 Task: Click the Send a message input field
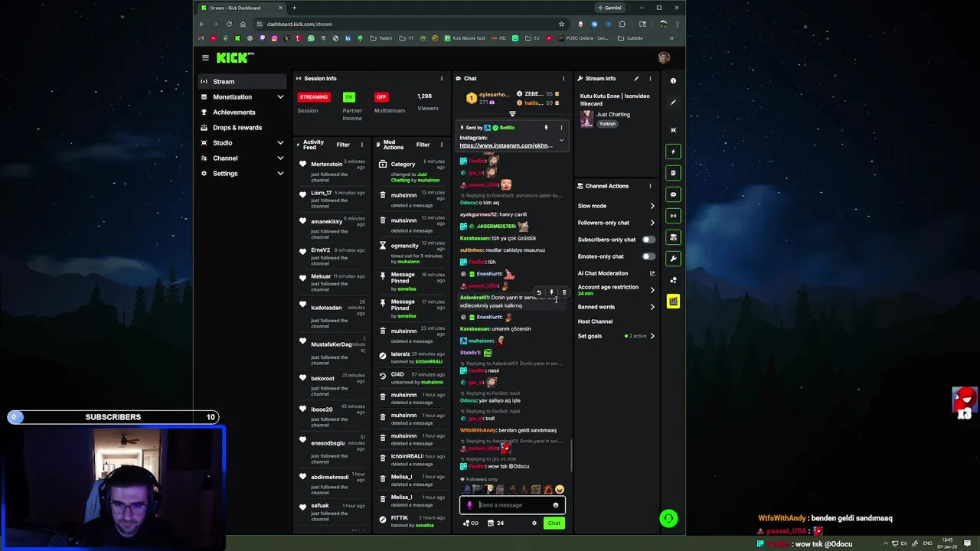pyautogui.click(x=513, y=505)
